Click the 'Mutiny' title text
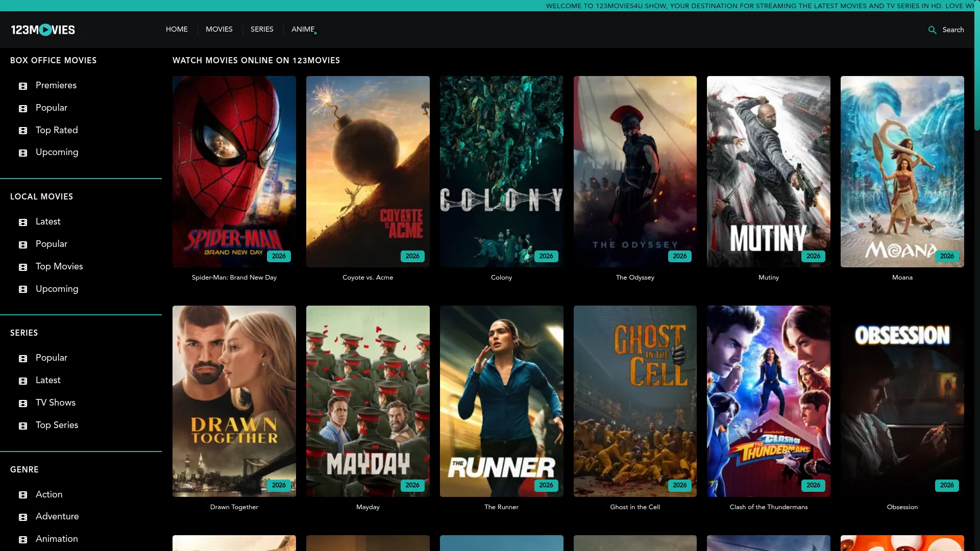This screenshot has height=551, width=980. (769, 278)
